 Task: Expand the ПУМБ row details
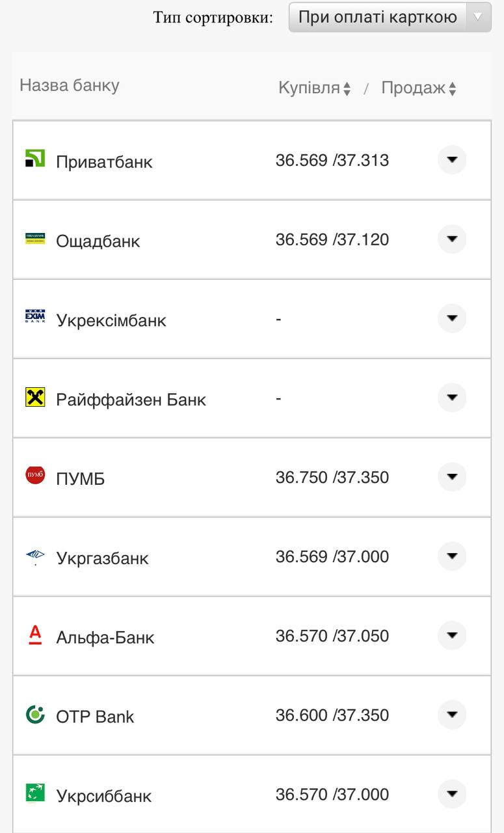pos(452,476)
